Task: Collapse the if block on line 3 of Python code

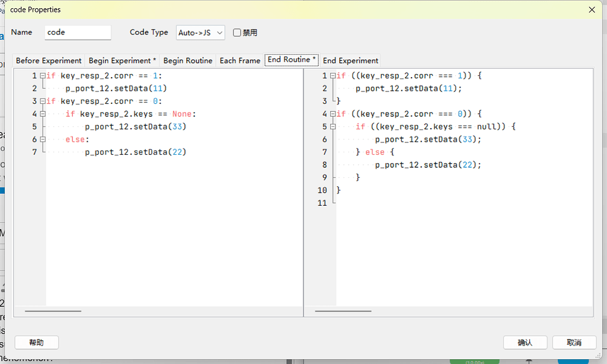Action: pos(41,101)
